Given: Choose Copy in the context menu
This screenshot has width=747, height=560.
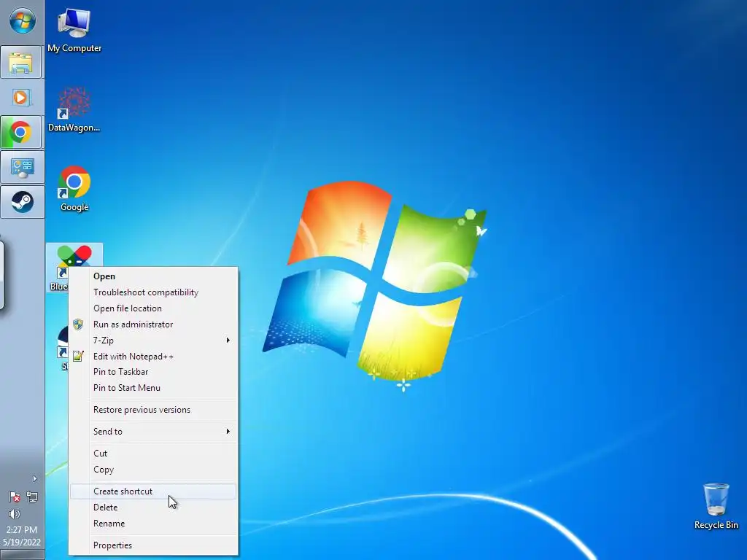Looking at the screenshot, I should [153, 470].
